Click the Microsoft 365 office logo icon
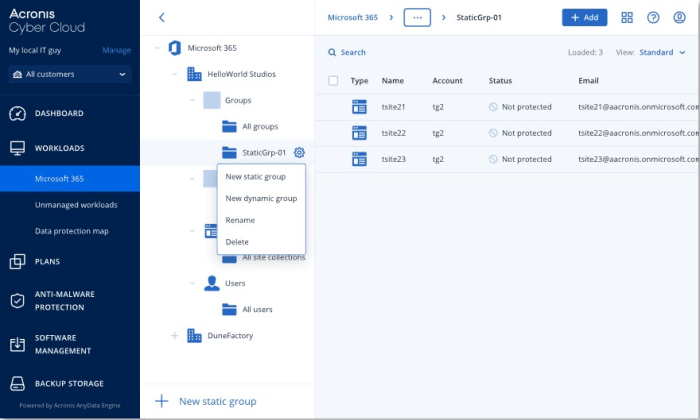Viewport: 700px width, 420px height. click(175, 48)
